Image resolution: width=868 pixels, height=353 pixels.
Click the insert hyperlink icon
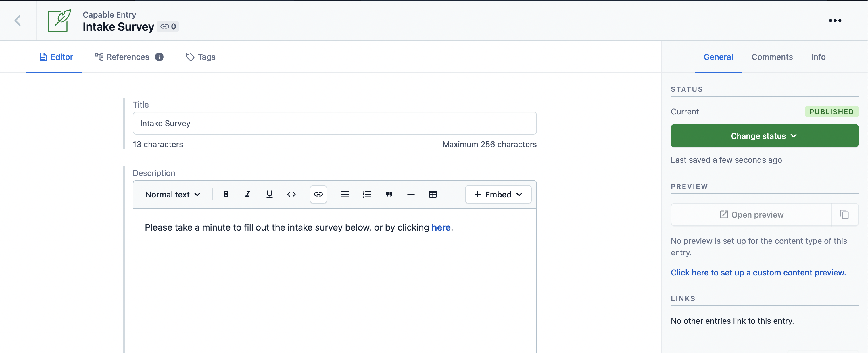pos(318,194)
